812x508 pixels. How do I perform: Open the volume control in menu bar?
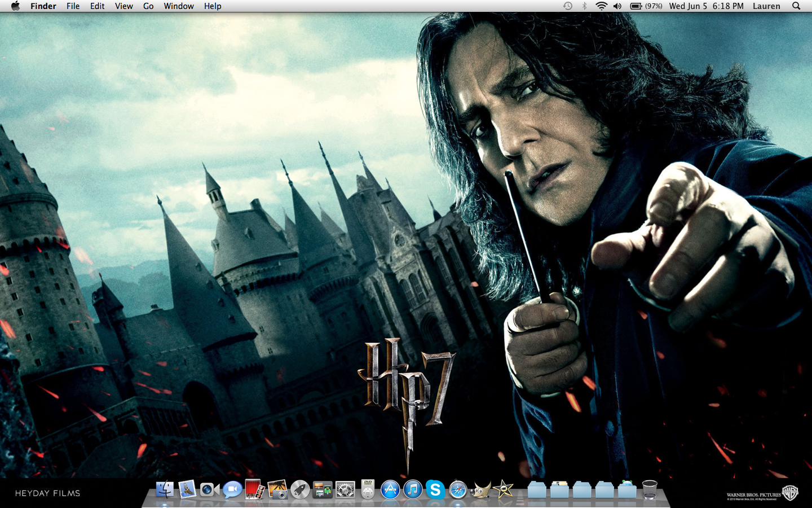coord(617,6)
